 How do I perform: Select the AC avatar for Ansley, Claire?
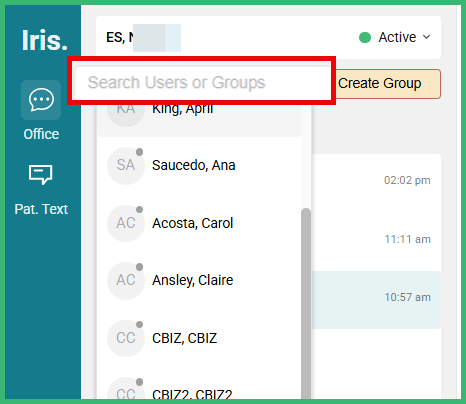pyautogui.click(x=126, y=280)
